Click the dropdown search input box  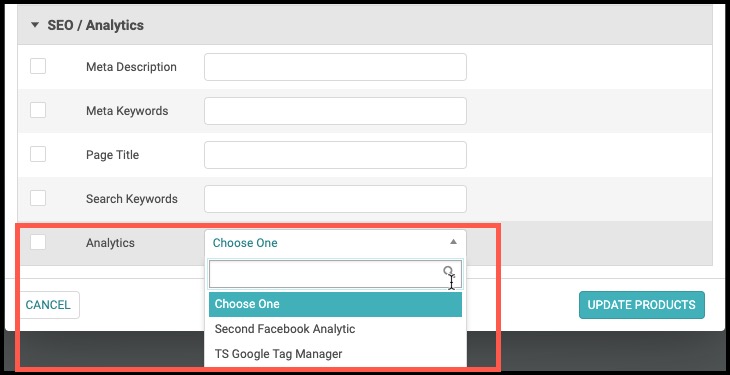coord(335,274)
